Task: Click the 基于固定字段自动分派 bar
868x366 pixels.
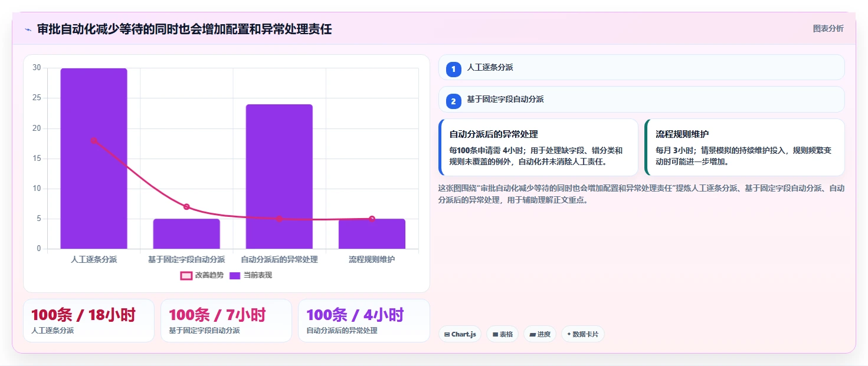Action: click(186, 234)
